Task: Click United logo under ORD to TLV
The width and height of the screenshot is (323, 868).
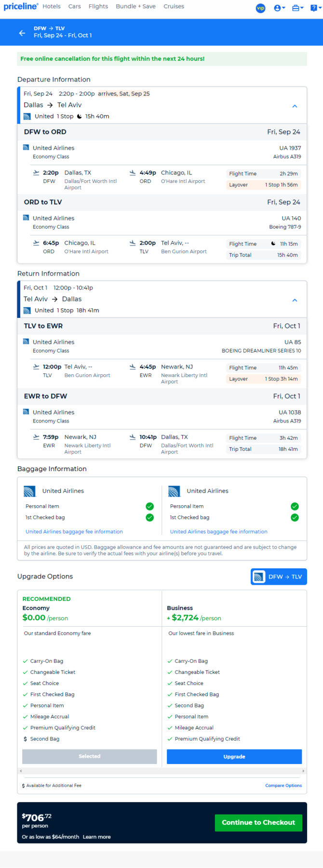Action: pyautogui.click(x=26, y=218)
